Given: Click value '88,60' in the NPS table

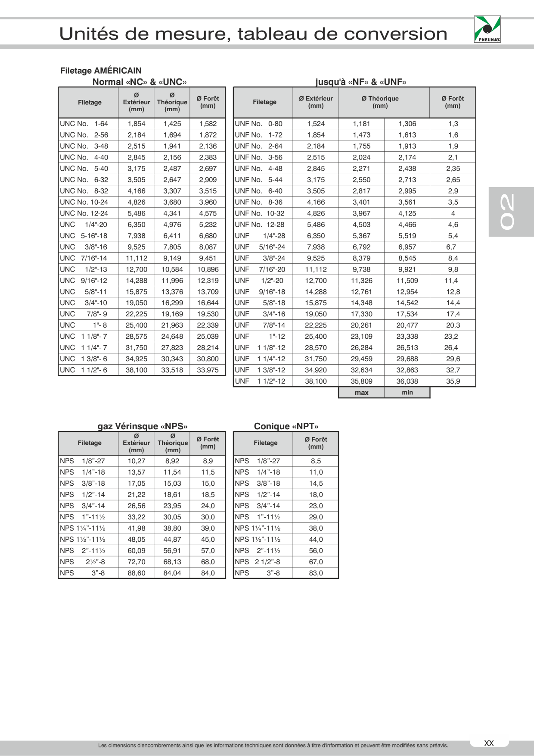Looking at the screenshot, I should tap(137, 573).
